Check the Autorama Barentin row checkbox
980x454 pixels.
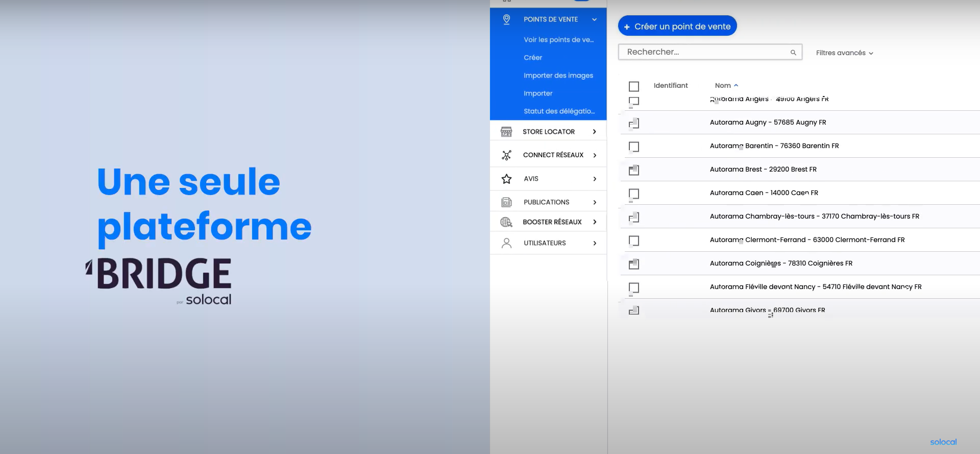pos(634,147)
